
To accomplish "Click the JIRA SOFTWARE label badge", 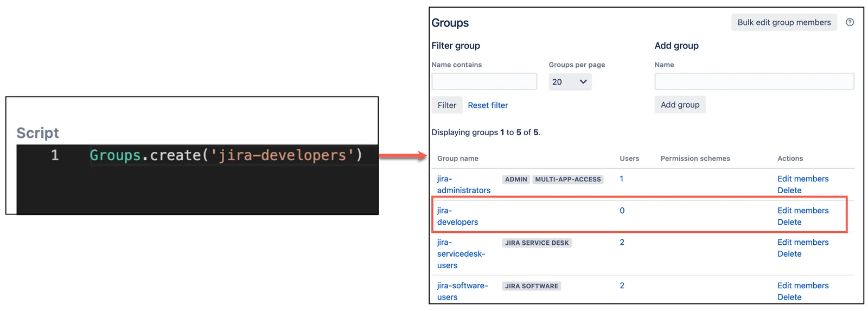I will [x=532, y=286].
